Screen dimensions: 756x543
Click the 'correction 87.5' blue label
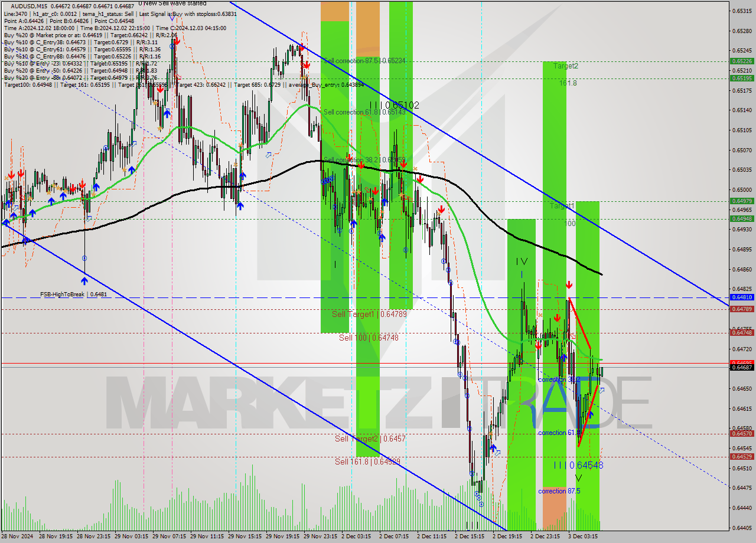tap(559, 491)
